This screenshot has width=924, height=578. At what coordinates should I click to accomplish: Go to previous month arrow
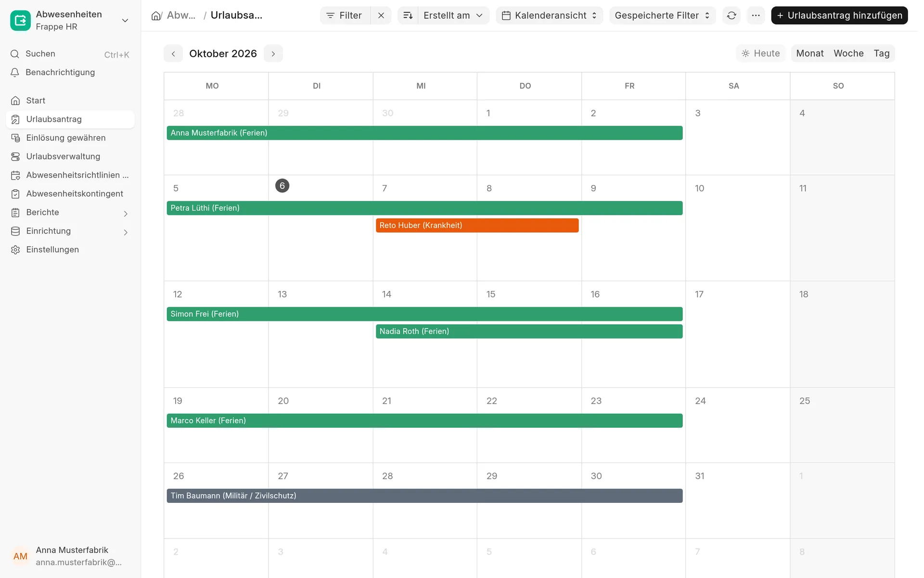173,53
